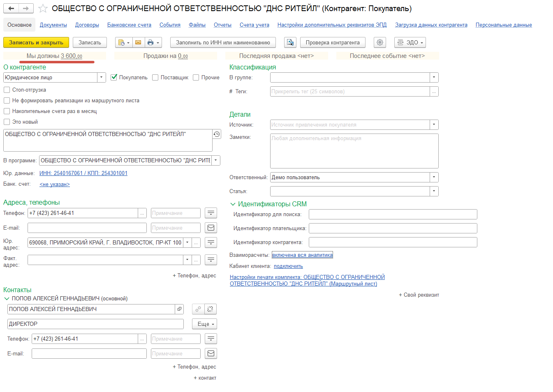Screen dimensions: 553x392
Task: Open the Источник dropdown arrow
Action: pos(434,125)
